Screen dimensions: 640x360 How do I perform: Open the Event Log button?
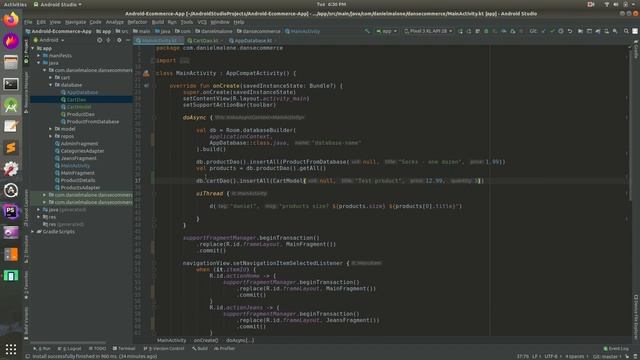(616, 349)
